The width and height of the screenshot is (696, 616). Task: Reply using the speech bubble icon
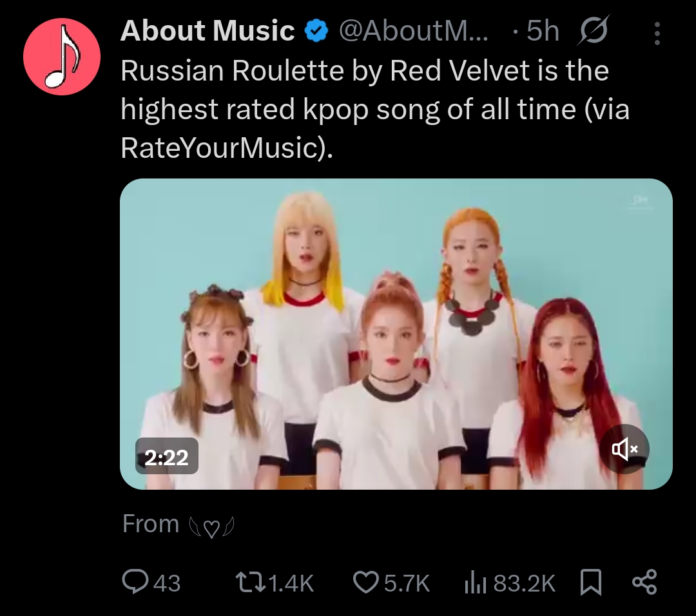[x=135, y=582]
